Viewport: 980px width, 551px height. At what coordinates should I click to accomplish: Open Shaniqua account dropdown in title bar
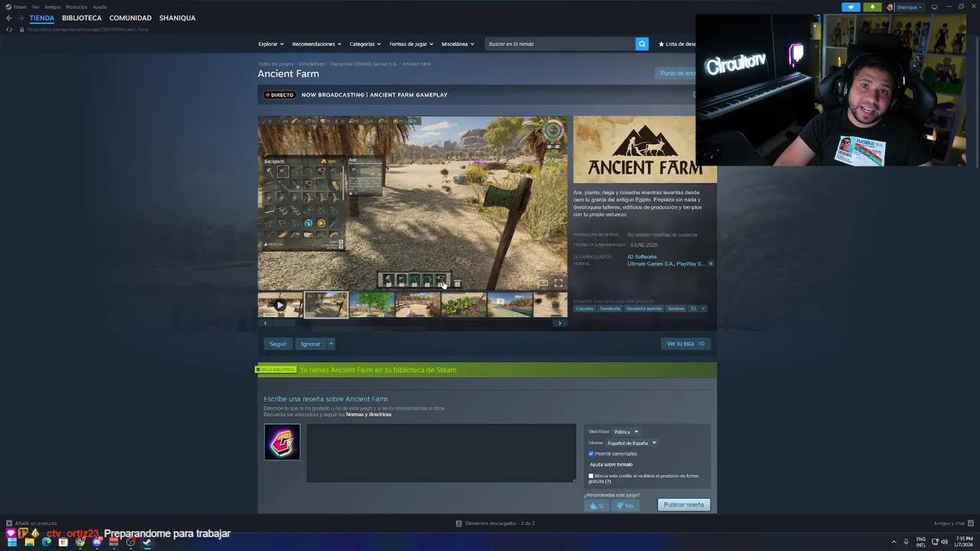[909, 7]
